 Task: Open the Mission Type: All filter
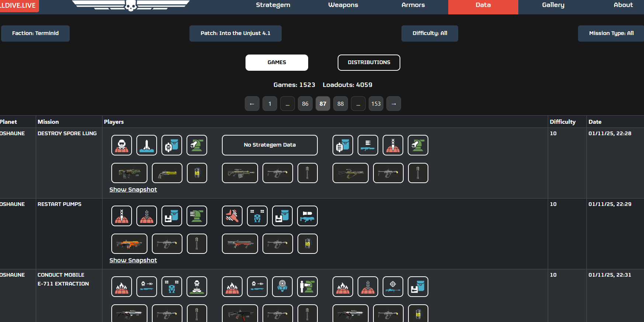point(611,34)
